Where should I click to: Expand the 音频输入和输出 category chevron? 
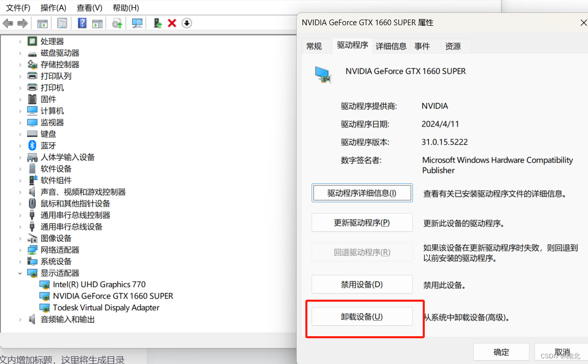(20, 320)
